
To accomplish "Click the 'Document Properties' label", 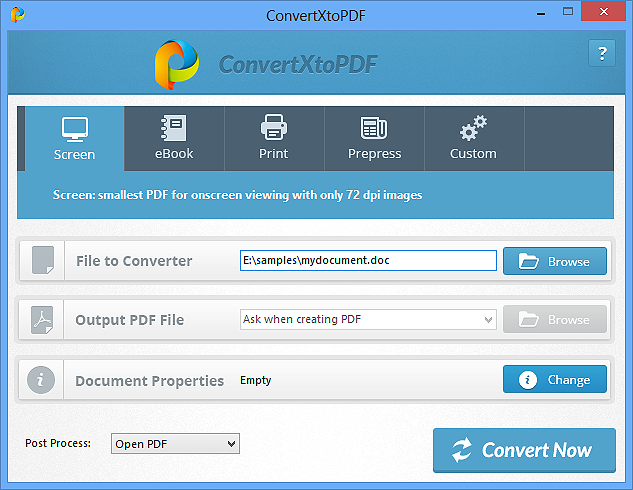I will click(x=149, y=381).
